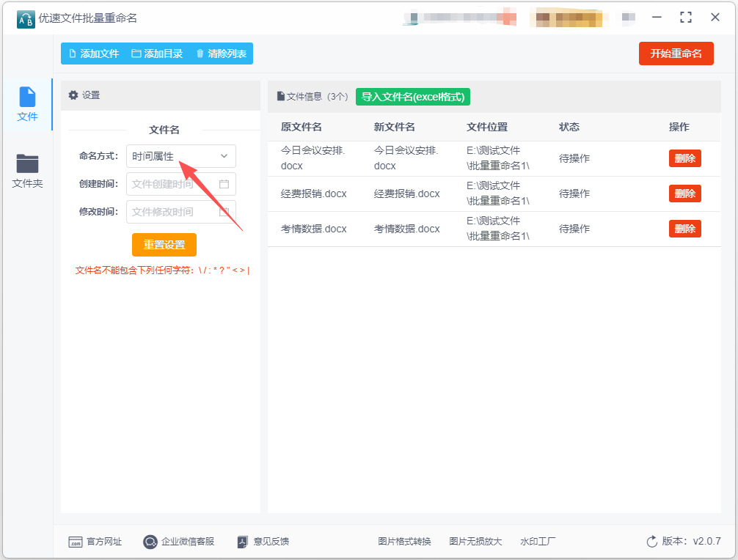Delete the 考情数据.docx row
Screen dimensions: 738x560
click(x=685, y=229)
